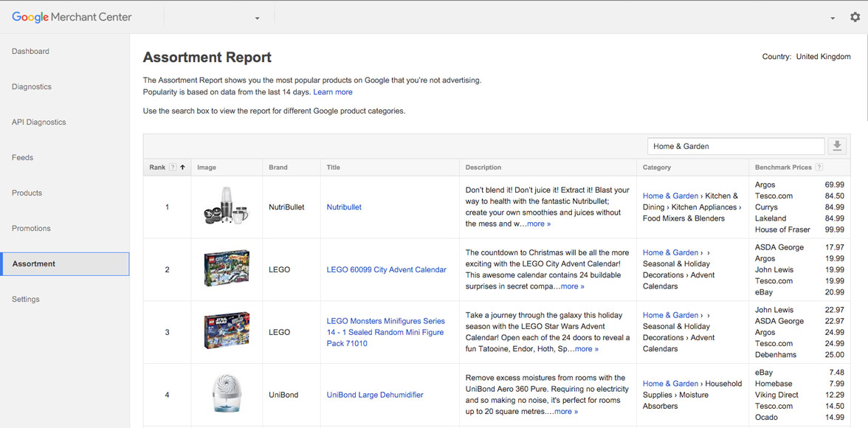Expand the Nutribullet description with more »

pyautogui.click(x=539, y=224)
